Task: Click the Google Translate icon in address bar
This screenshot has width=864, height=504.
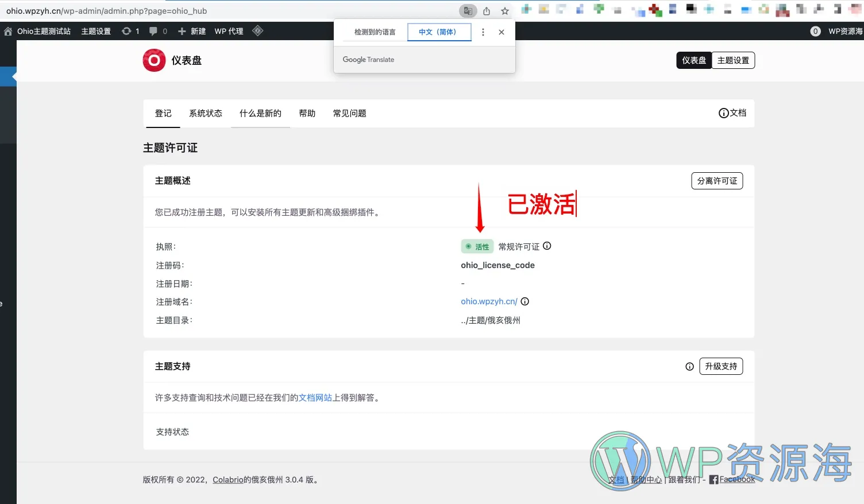Action: [x=468, y=11]
